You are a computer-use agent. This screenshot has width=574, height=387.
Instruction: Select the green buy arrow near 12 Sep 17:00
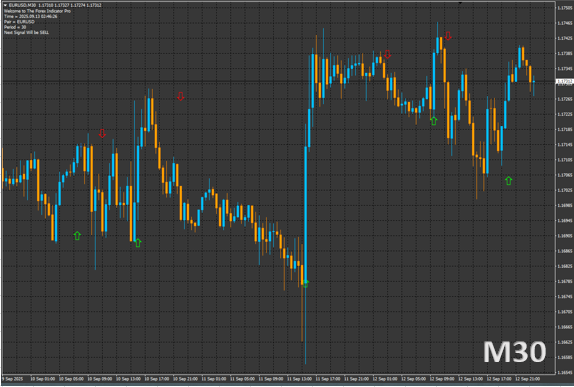point(508,180)
